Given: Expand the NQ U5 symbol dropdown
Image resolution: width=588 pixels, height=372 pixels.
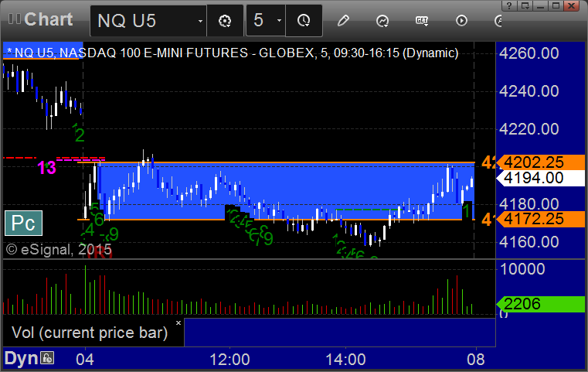Looking at the screenshot, I should [200, 21].
